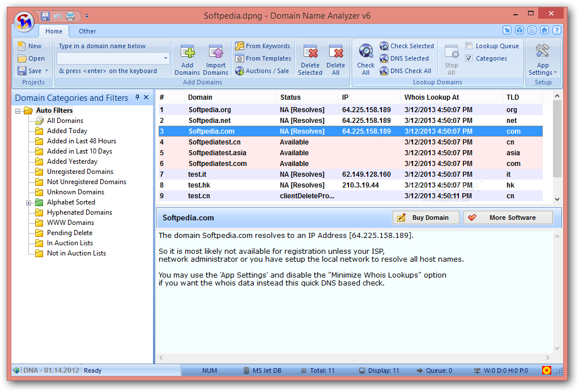Click the domain list vertical scrollbar

557,138
